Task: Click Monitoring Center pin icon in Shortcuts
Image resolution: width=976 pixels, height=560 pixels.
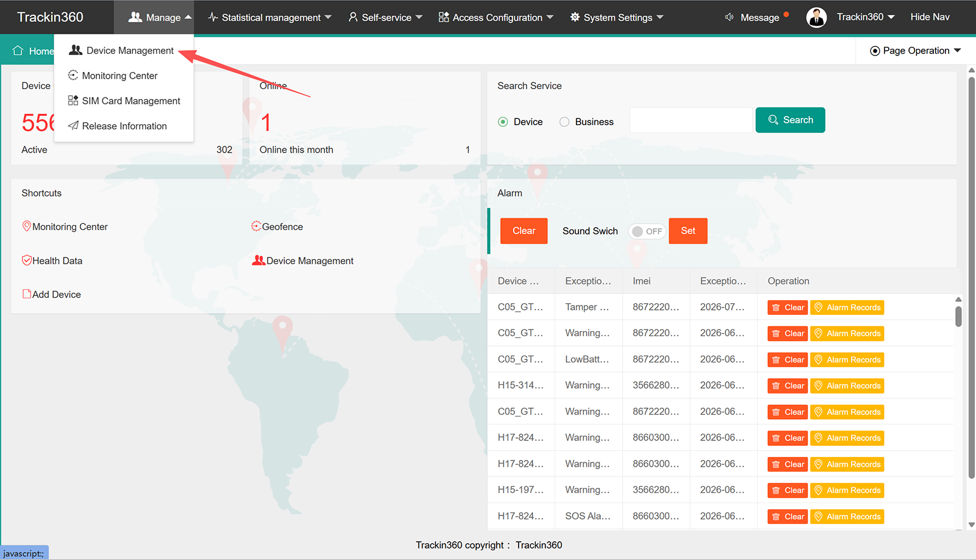Action: point(27,226)
